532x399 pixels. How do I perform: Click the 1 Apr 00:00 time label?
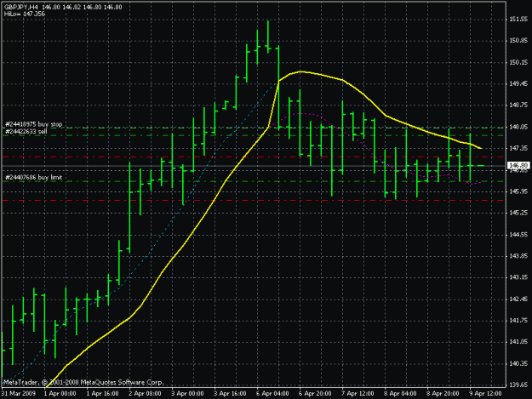[60, 394]
